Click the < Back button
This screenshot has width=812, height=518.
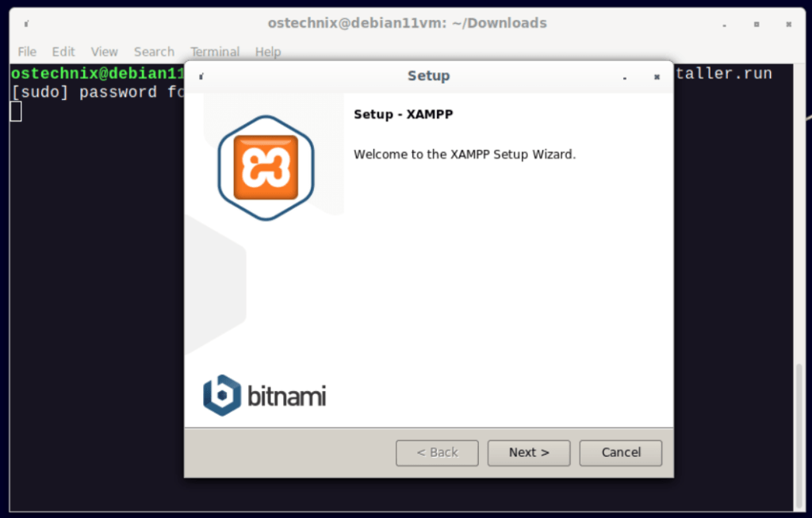(437, 453)
